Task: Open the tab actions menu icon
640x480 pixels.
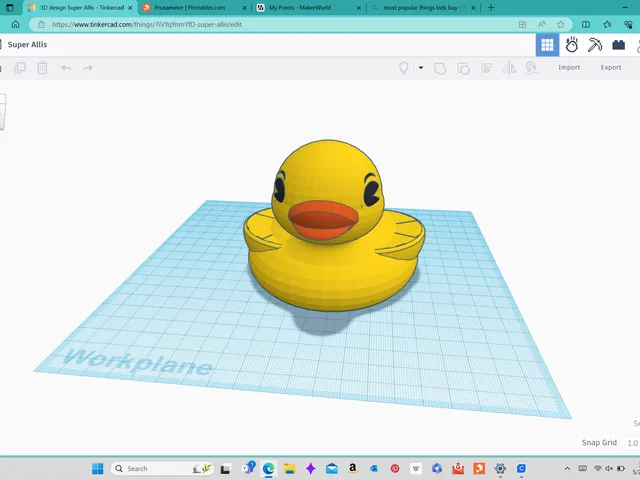Action: point(10,7)
